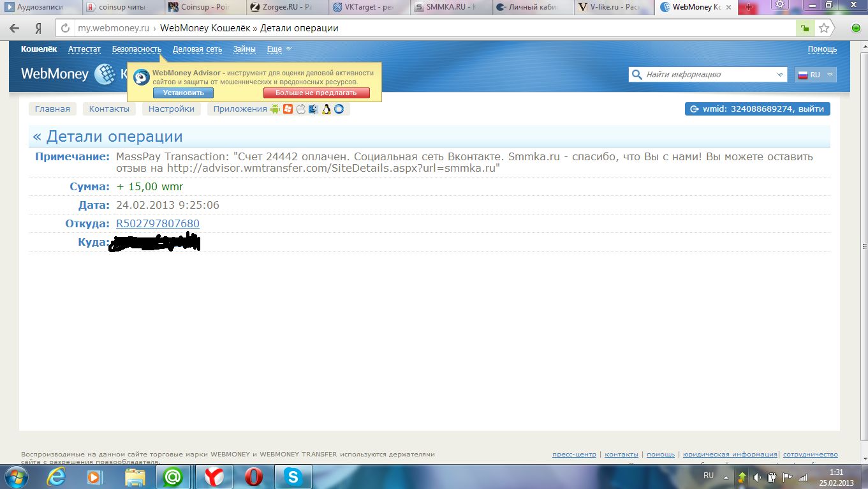
Task: Click the green circle icon right of star
Action: point(857,28)
